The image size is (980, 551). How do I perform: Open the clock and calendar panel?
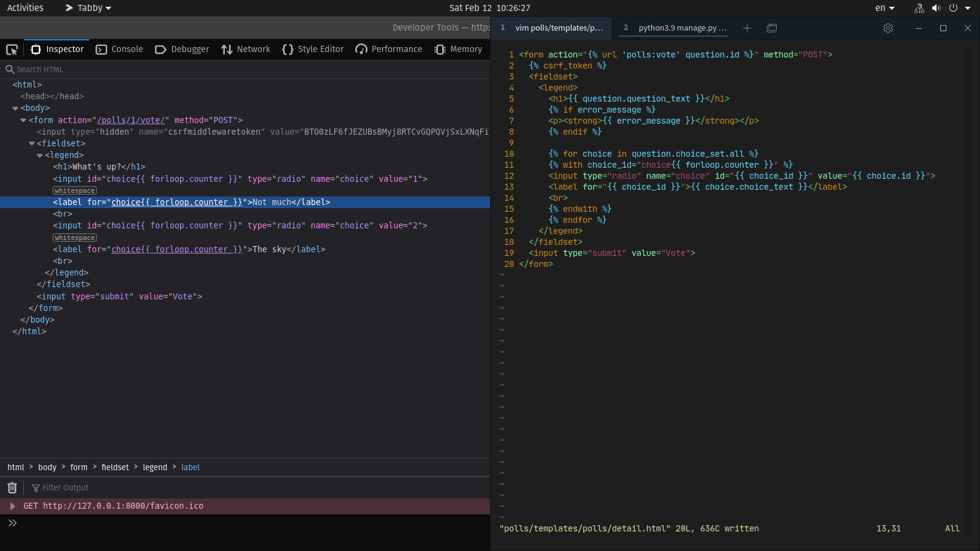coord(490,8)
